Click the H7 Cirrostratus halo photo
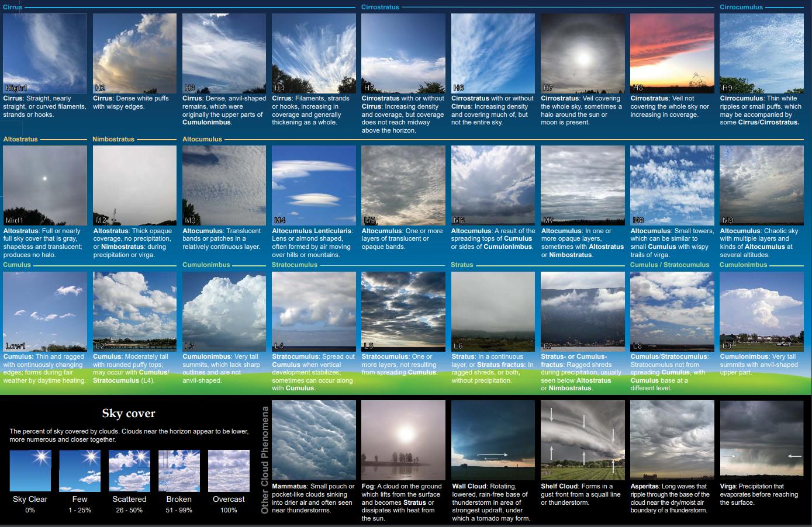 coord(582,53)
